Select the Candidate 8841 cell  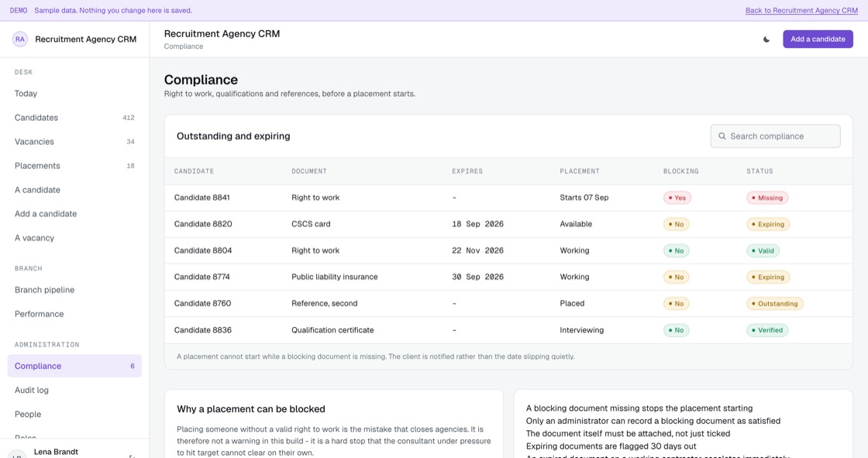[201, 198]
